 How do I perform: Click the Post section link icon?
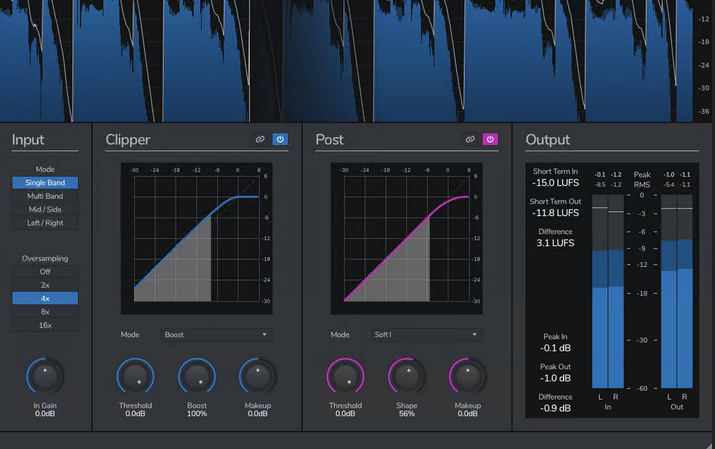[470, 140]
